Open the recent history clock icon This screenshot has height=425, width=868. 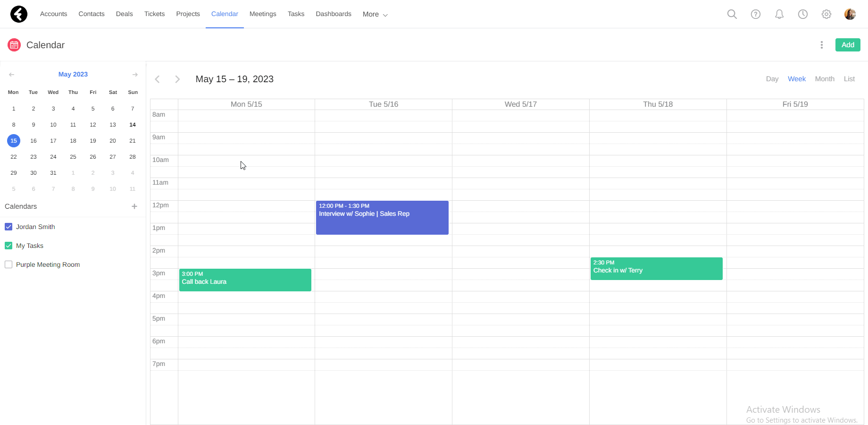803,14
